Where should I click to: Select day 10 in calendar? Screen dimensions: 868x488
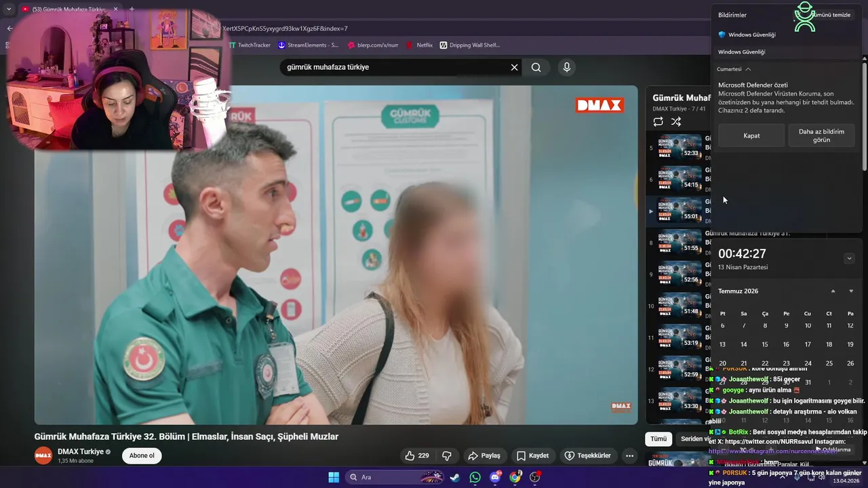[x=808, y=325]
